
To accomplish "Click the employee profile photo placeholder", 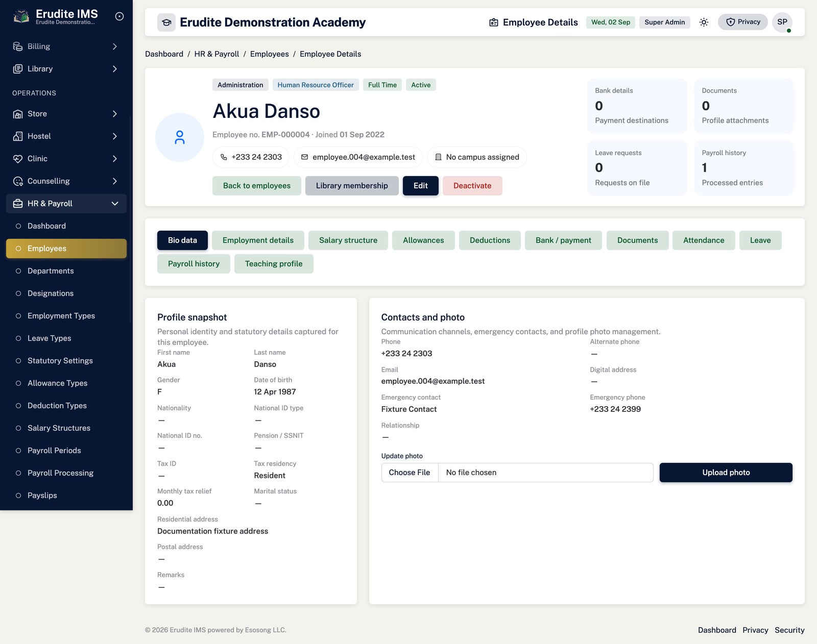I will point(180,137).
